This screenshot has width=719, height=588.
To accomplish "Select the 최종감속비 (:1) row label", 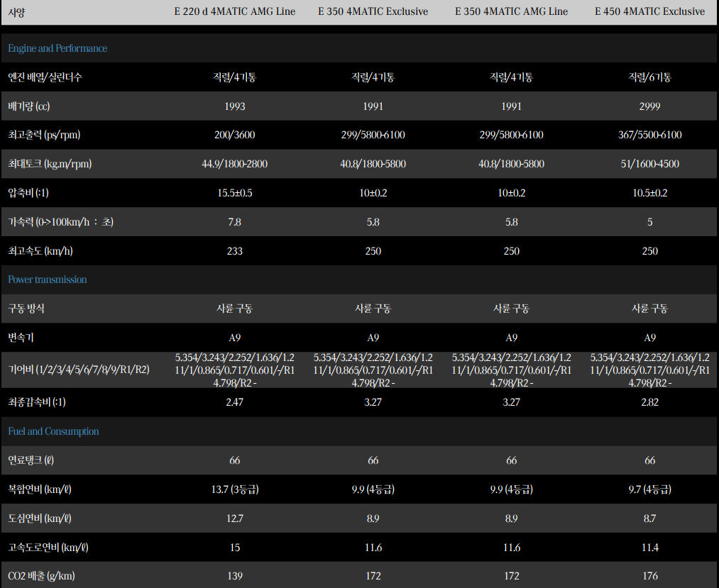I will pyautogui.click(x=37, y=402).
